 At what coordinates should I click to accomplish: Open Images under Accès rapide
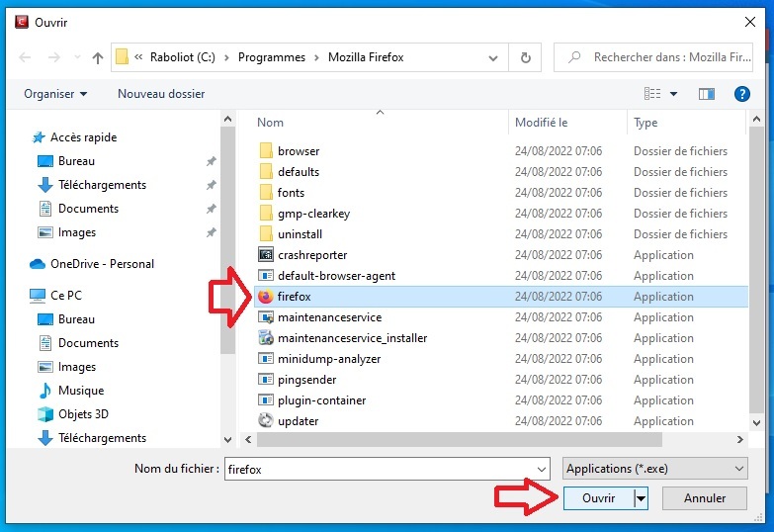77,232
